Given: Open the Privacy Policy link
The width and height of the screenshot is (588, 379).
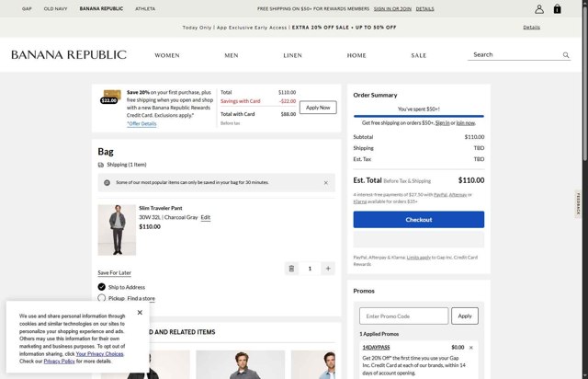Looking at the screenshot, I should pos(59,362).
